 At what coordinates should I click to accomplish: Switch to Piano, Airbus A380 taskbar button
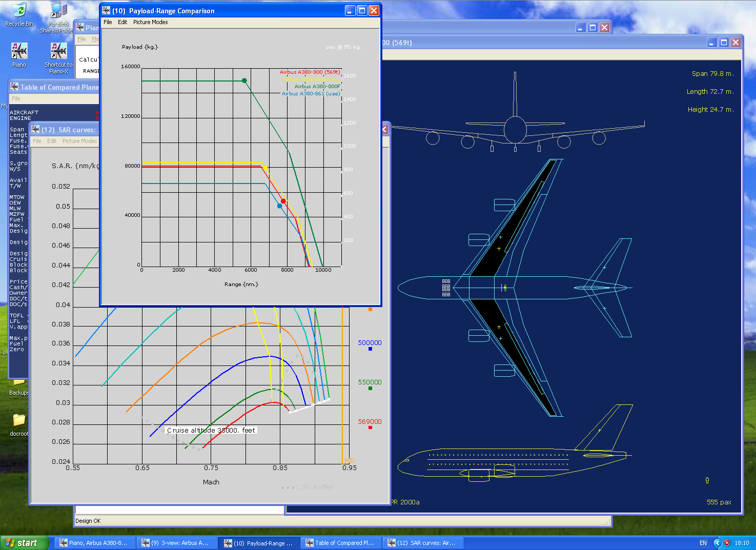click(95, 543)
